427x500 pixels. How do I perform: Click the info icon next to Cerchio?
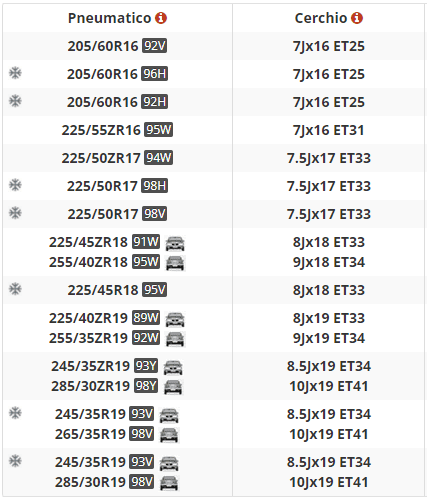pyautogui.click(x=357, y=18)
